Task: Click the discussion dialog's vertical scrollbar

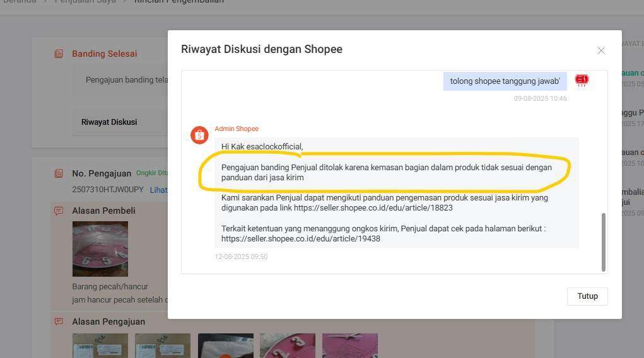Action: pos(604,242)
